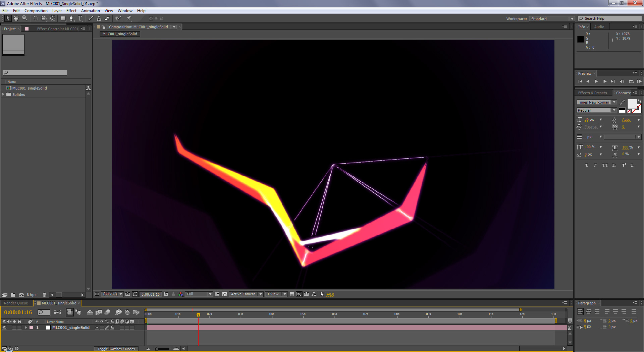Viewport: 644px width, 352px height.
Task: Open the Animation menu
Action: pyautogui.click(x=91, y=11)
